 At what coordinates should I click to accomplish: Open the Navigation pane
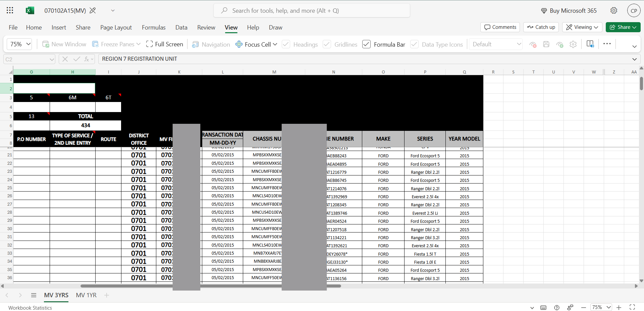pos(211,44)
